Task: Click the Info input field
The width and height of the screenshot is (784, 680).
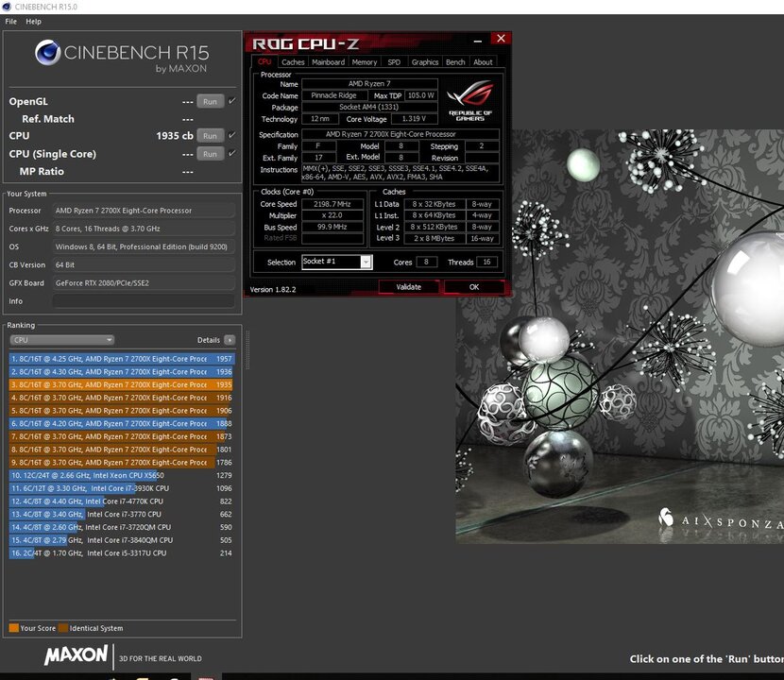Action: tap(144, 301)
